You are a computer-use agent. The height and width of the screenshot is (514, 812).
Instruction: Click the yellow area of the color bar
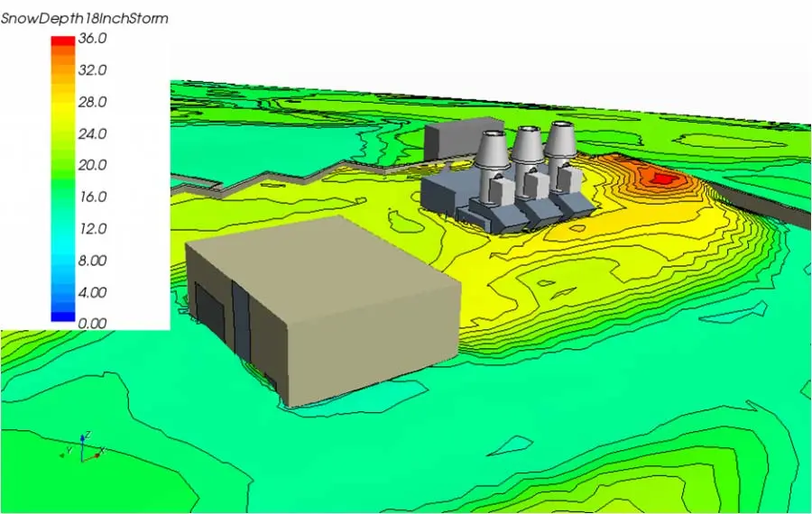point(62,108)
